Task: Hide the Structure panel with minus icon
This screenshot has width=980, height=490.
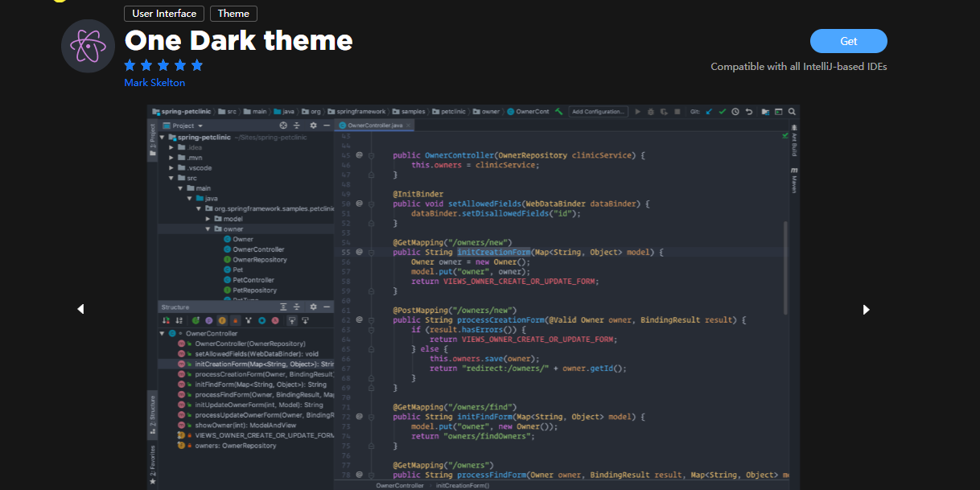Action: point(326,307)
